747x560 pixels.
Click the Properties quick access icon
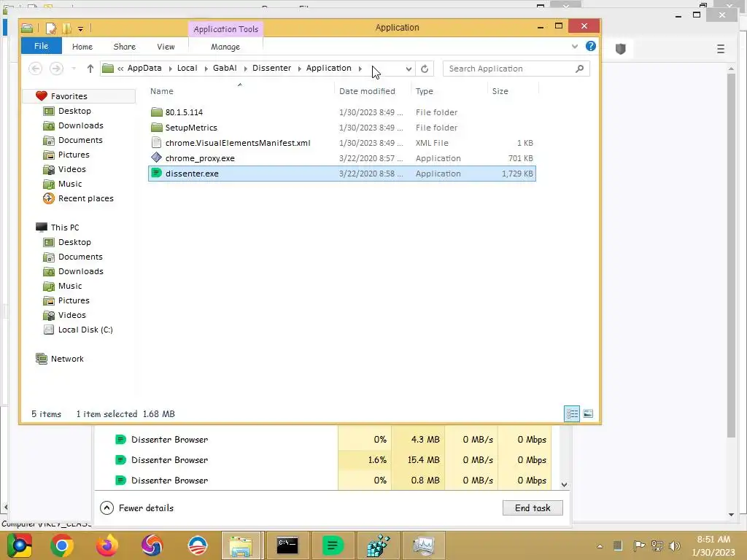[51, 28]
